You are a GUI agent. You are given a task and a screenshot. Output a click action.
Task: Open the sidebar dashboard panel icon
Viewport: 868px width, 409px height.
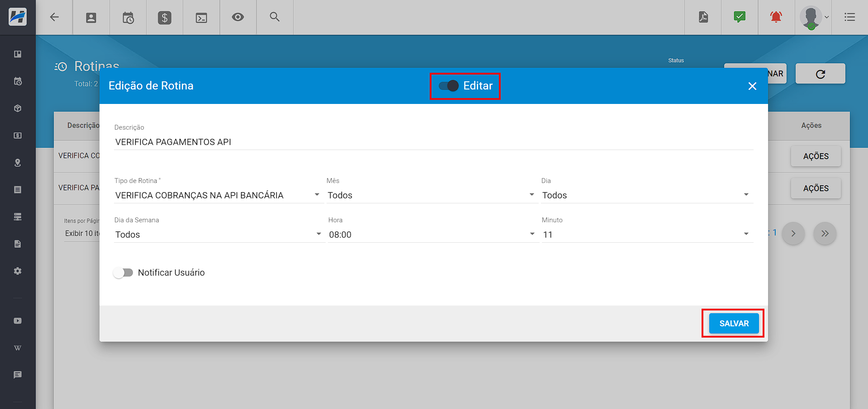point(18,54)
